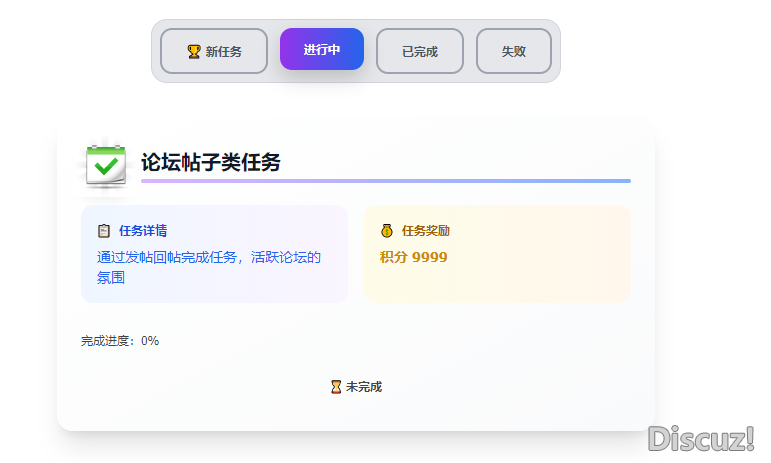Click the 论坛帖子类任务 title

tap(211, 162)
